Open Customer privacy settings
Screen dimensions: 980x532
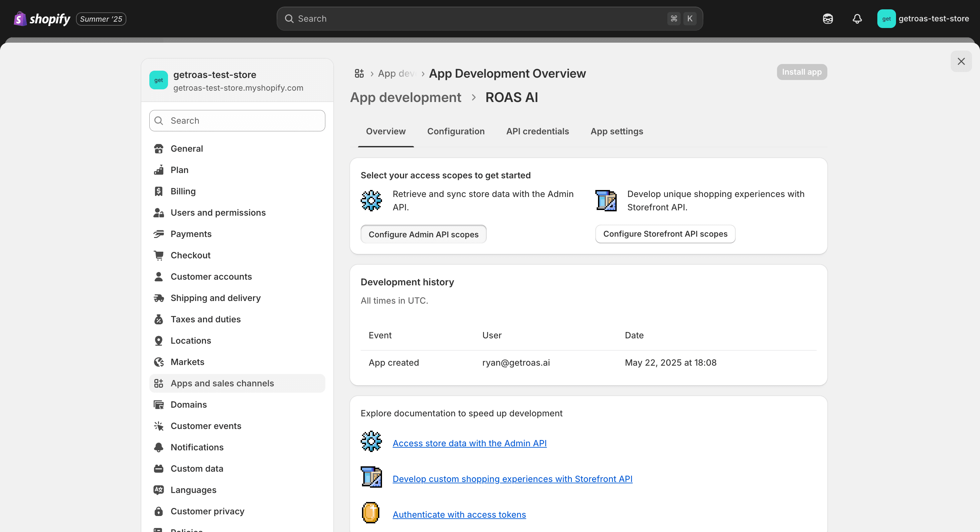point(237,511)
